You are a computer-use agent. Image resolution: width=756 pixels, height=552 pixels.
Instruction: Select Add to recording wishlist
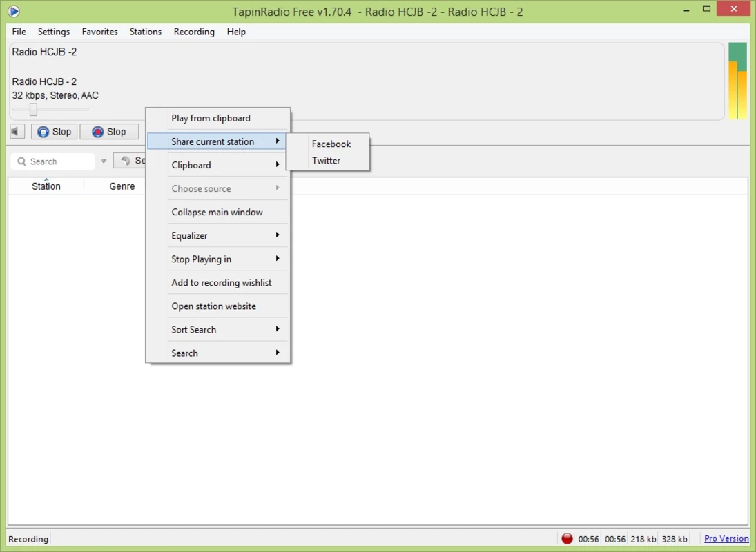222,282
